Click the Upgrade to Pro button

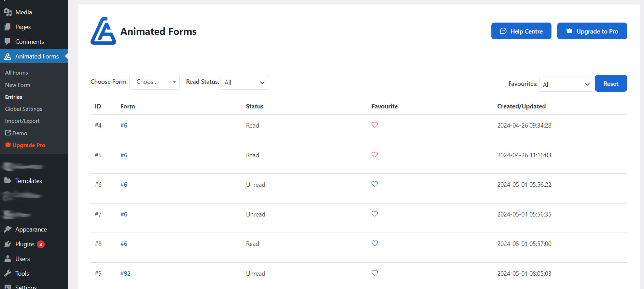coord(592,31)
